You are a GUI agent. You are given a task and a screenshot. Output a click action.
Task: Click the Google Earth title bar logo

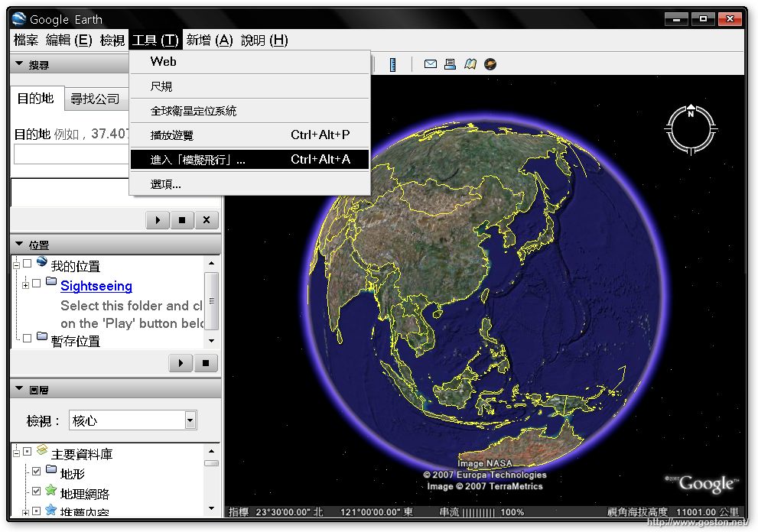coord(19,19)
